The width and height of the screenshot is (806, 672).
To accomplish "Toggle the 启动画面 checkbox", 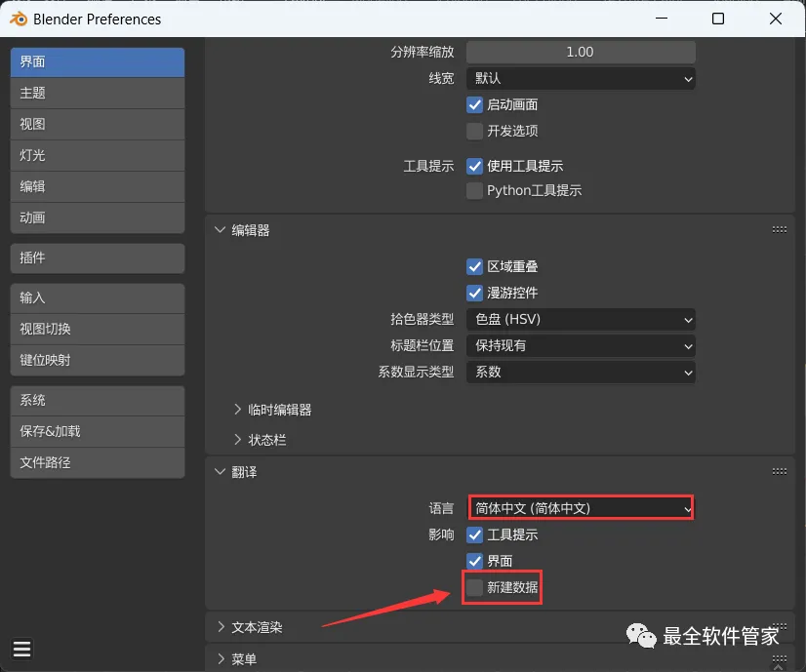I will [x=474, y=104].
